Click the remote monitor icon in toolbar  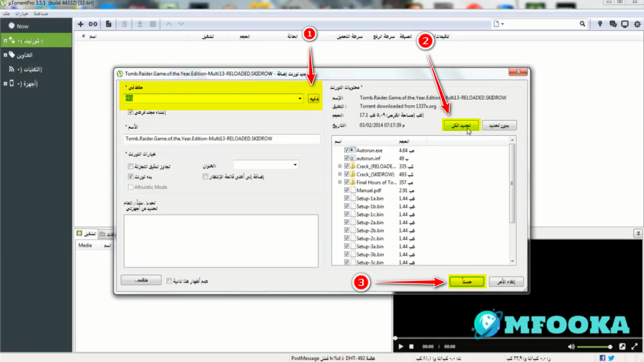click(x=625, y=24)
